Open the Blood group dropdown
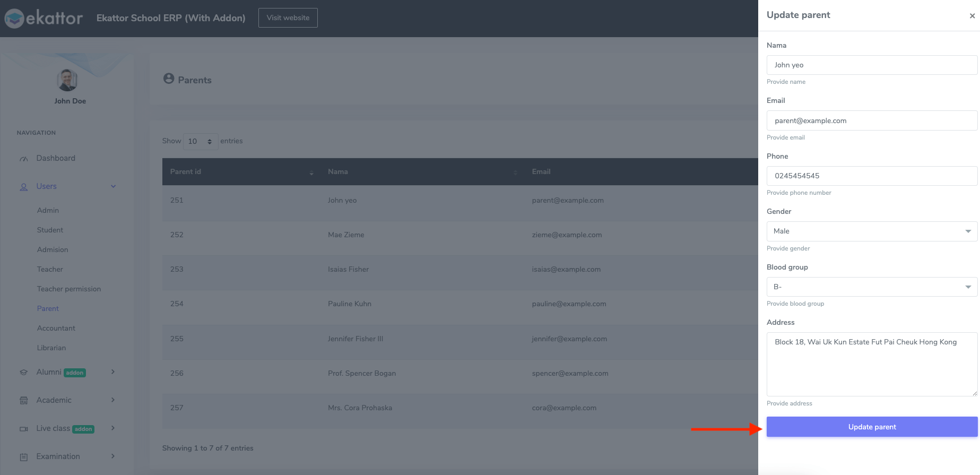Screen dimensions: 980x475 click(x=871, y=287)
